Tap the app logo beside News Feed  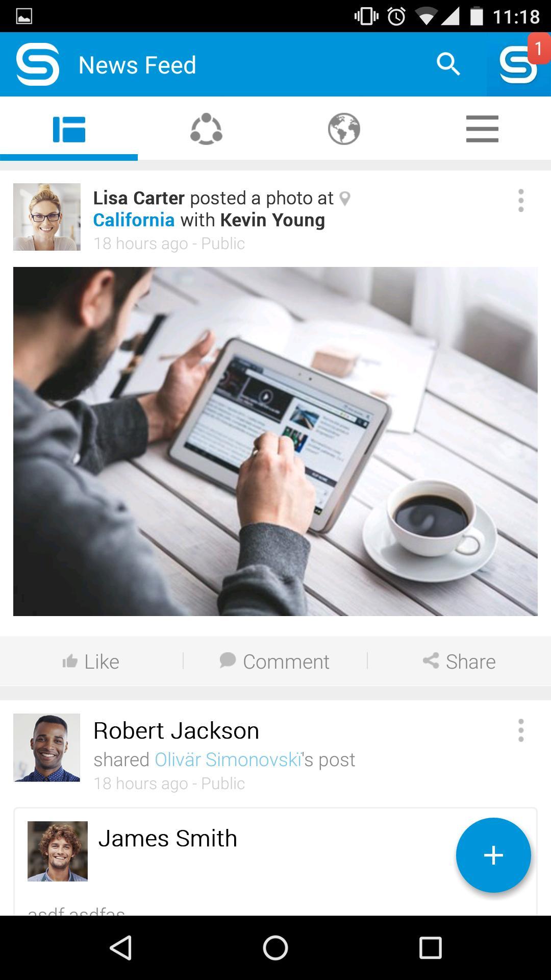(x=38, y=64)
